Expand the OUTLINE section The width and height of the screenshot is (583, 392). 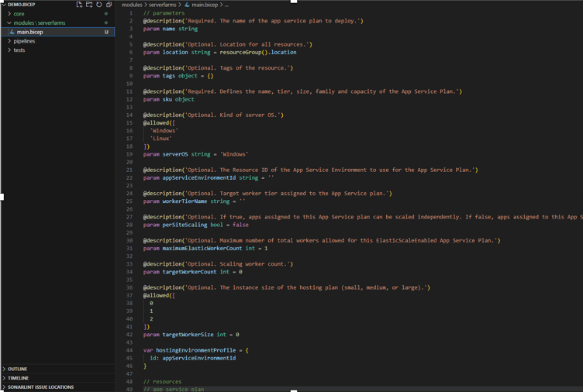click(4, 369)
